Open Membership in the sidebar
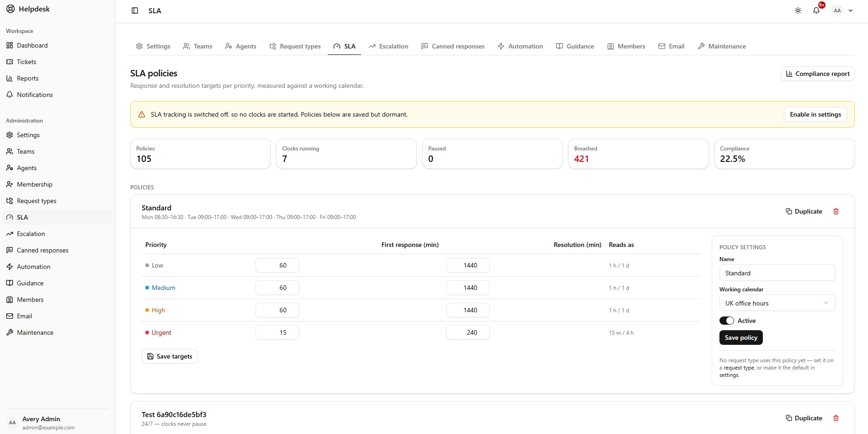Screen dimensions: 868x434 tap(57, 184)
